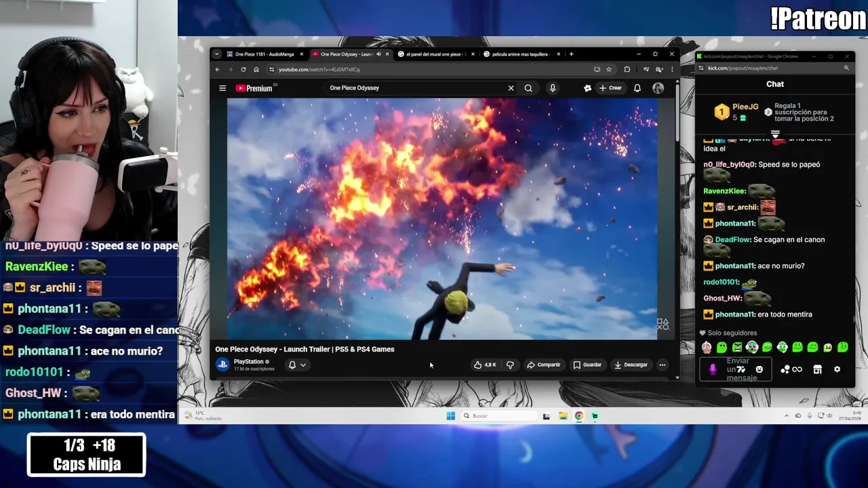Click the Windows taskbar Buscar search box
The width and height of the screenshot is (868, 488).
pos(499,416)
